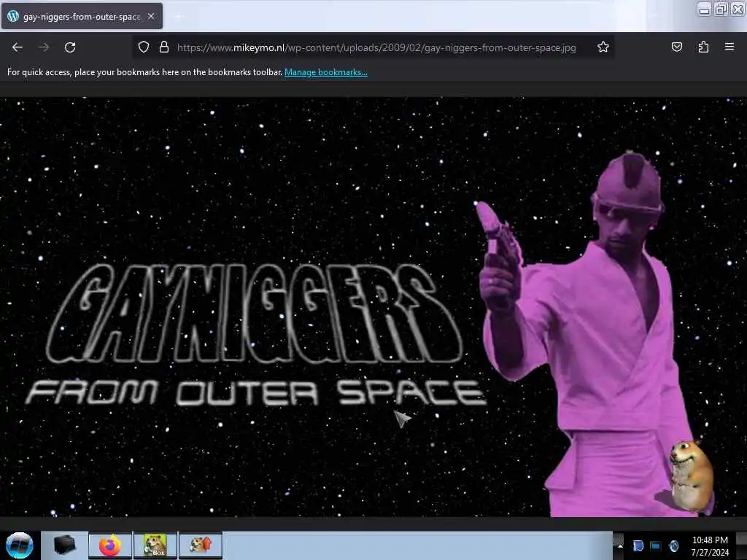
Task: Open the round blue tray icon beside the clock
Action: [x=673, y=546]
